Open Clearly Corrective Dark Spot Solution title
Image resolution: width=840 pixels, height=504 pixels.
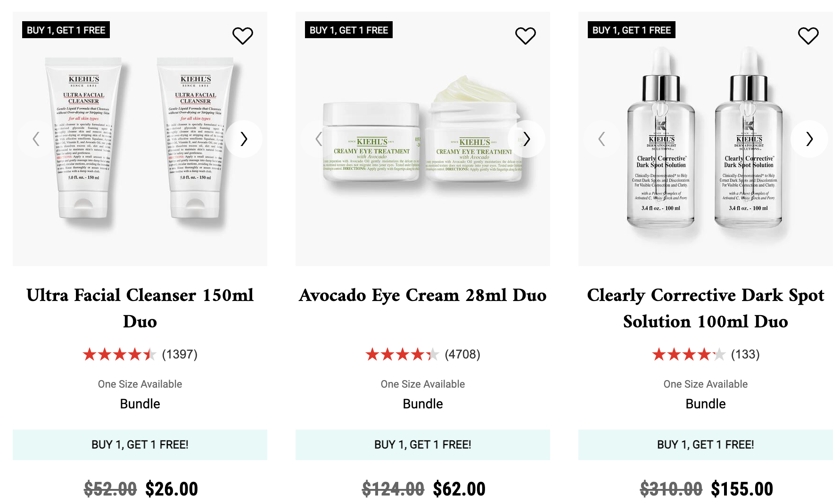[x=706, y=308]
